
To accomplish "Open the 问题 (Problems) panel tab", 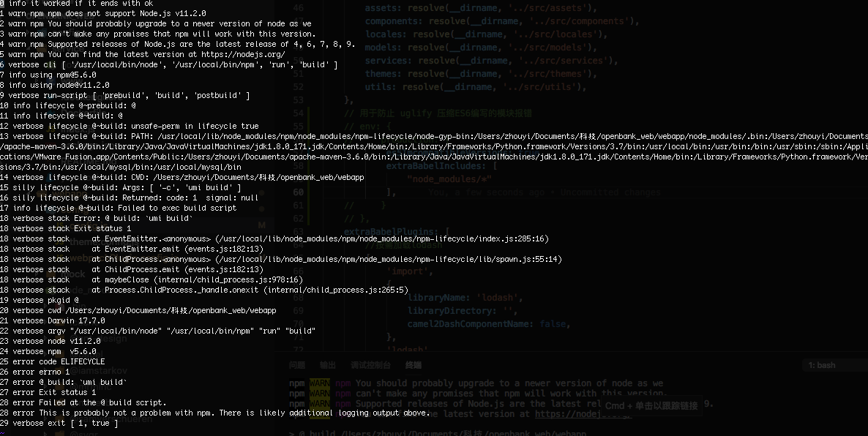I will 296,365.
